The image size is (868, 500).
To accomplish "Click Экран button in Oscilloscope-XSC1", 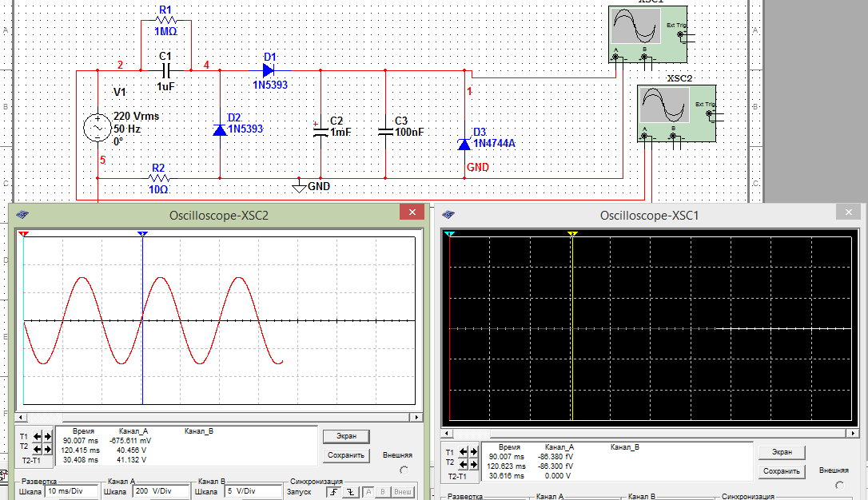I will point(782,452).
